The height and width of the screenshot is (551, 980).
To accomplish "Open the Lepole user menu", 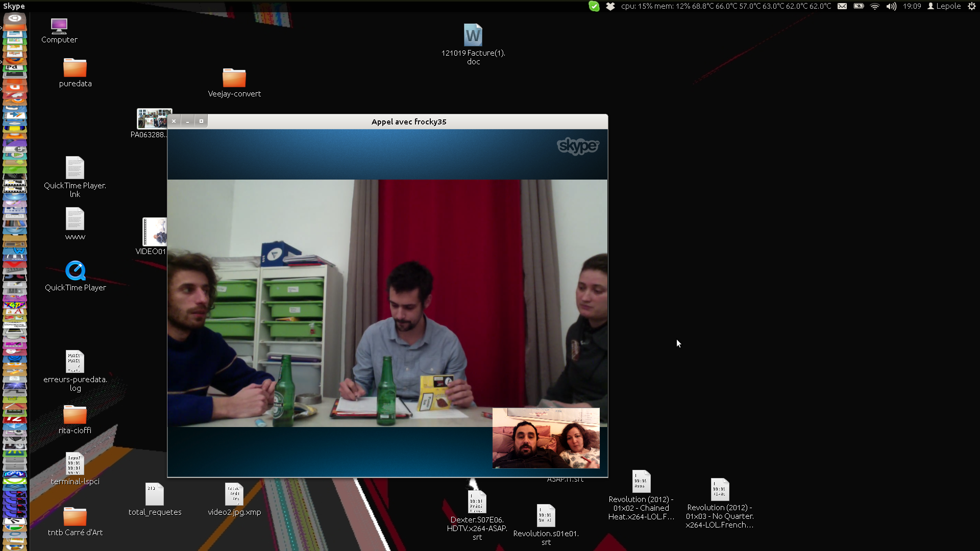I will coord(944,6).
